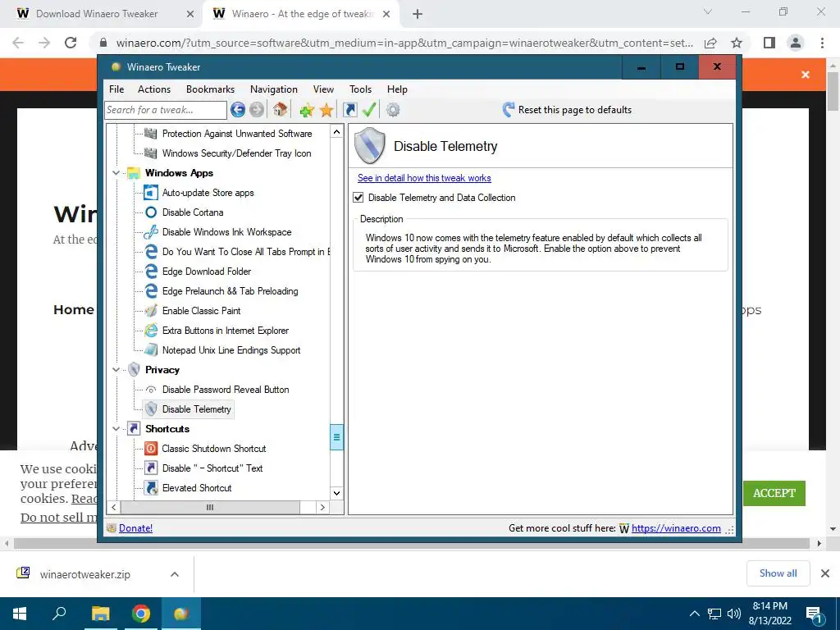840x630 pixels.
Task: Open See in detail how this tweak works link
Action: pyautogui.click(x=424, y=178)
